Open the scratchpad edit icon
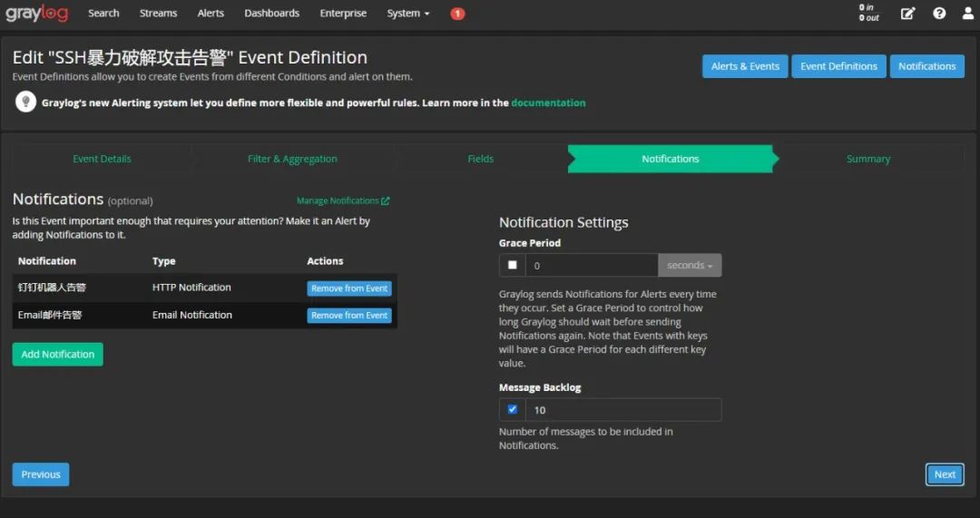This screenshot has height=518, width=980. (907, 13)
